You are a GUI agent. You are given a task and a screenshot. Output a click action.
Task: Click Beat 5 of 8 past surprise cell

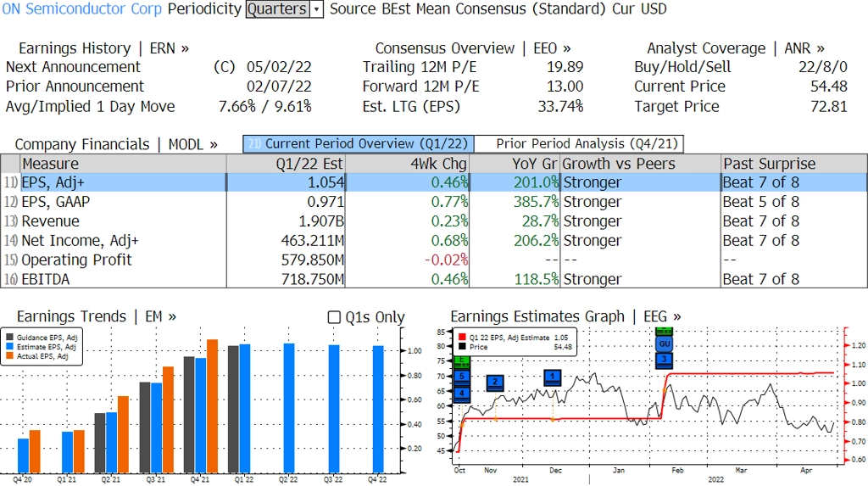pos(760,202)
